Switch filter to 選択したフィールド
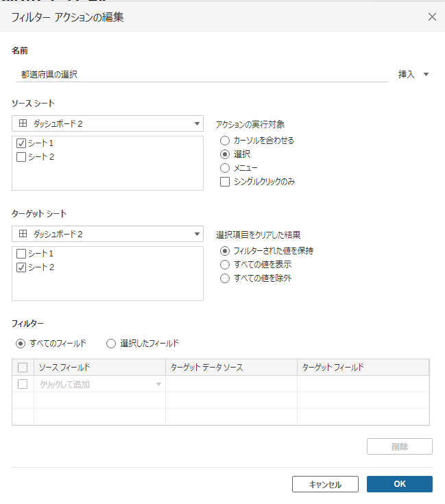 111,343
